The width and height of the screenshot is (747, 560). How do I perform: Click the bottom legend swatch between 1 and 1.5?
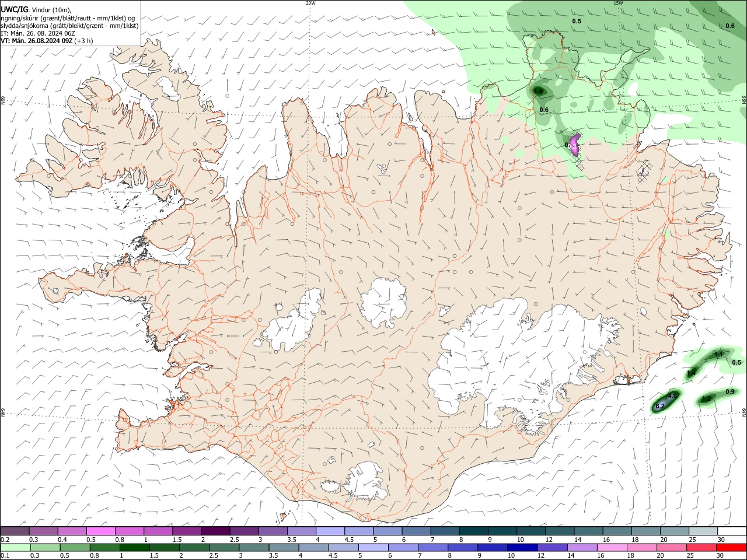[x=134, y=547]
